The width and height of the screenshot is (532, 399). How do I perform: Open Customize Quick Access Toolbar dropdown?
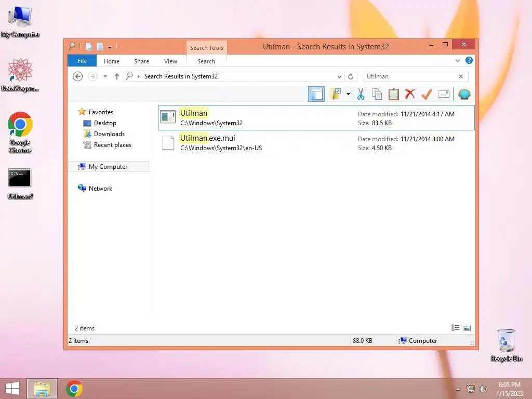110,47
